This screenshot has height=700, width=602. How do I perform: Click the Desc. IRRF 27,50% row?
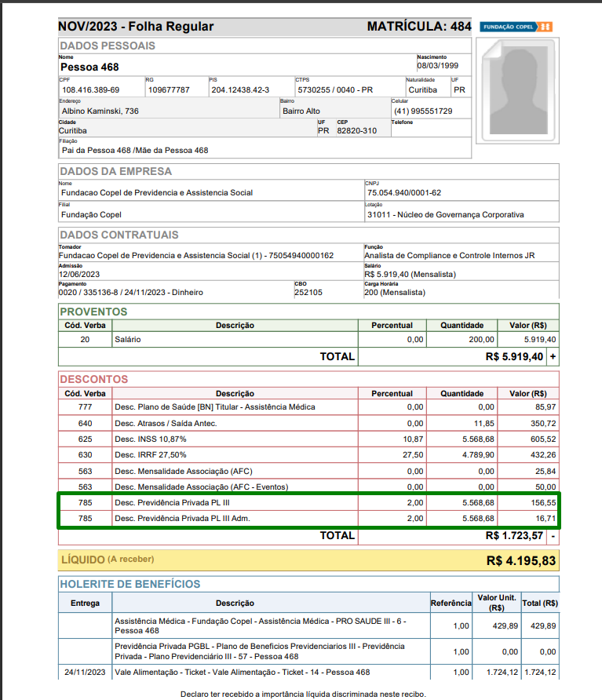point(308,455)
